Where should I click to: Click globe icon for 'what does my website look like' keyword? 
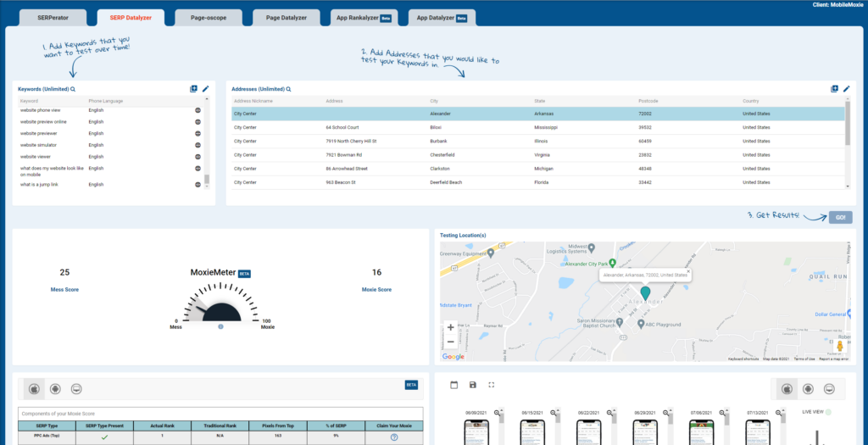tap(198, 169)
